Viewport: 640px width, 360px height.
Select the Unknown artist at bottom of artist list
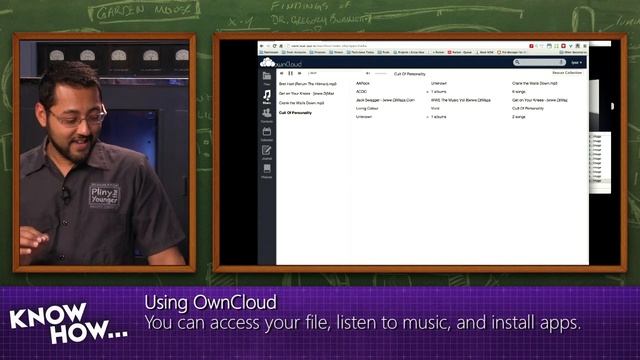(364, 117)
